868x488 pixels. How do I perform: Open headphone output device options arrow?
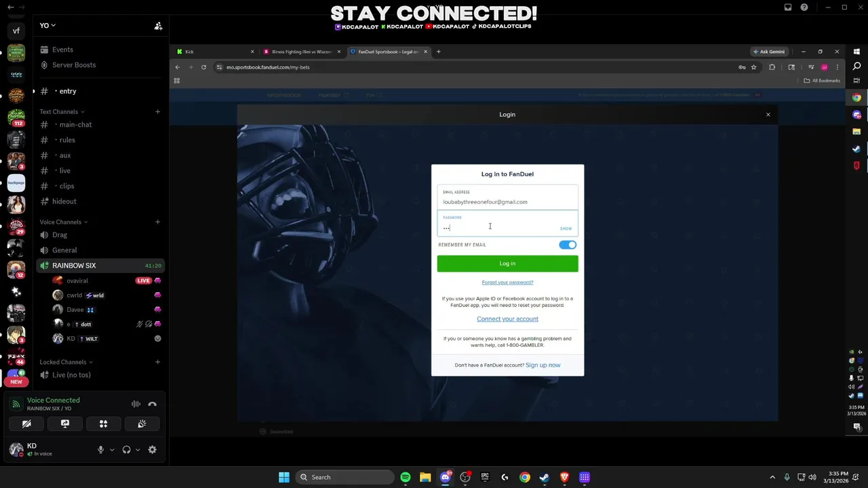click(x=138, y=449)
